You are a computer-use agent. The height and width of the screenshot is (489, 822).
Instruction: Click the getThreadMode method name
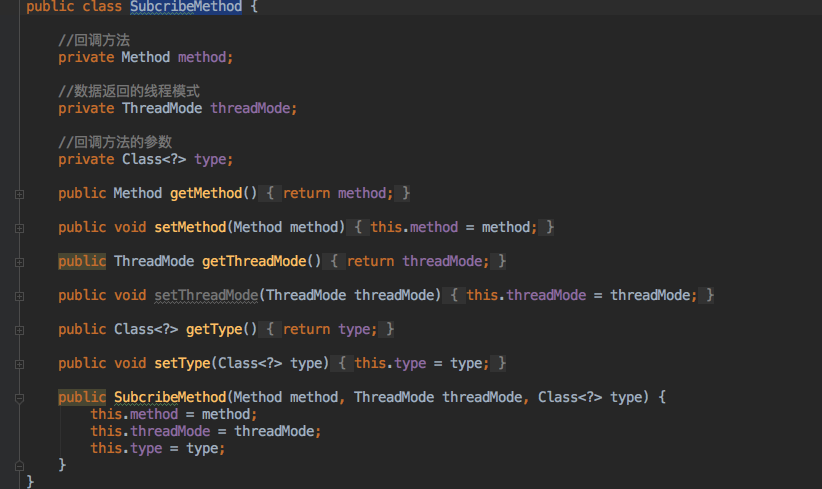coord(254,261)
